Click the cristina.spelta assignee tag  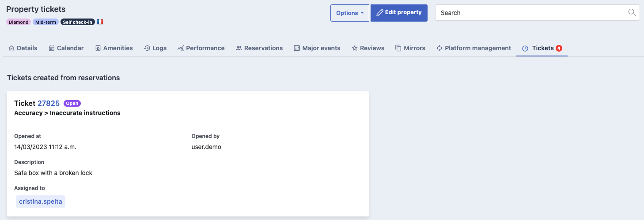click(41, 201)
